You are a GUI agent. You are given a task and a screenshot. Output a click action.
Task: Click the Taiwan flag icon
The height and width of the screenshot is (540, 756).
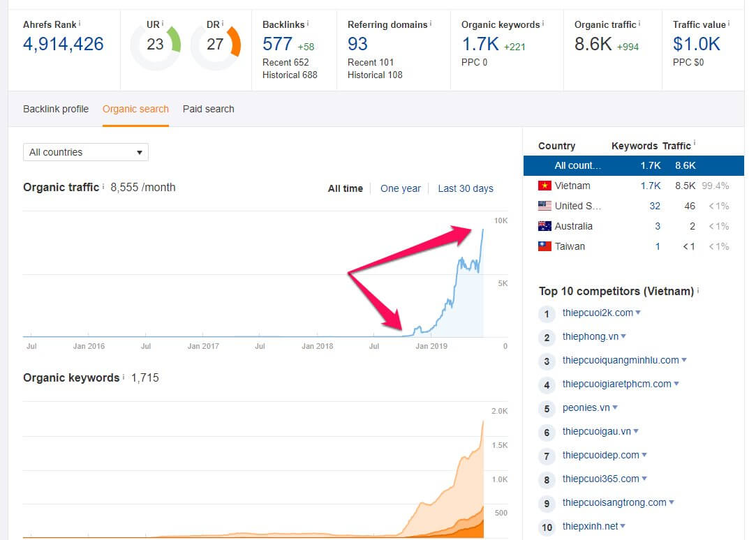click(x=544, y=246)
